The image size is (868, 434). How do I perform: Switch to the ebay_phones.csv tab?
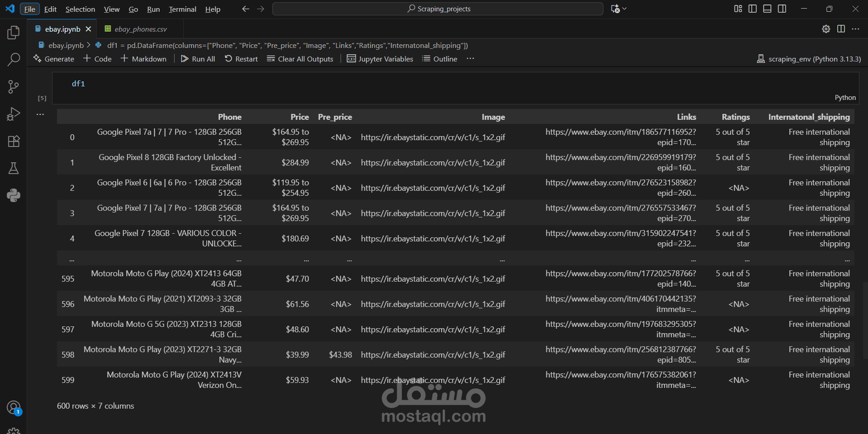pos(140,29)
